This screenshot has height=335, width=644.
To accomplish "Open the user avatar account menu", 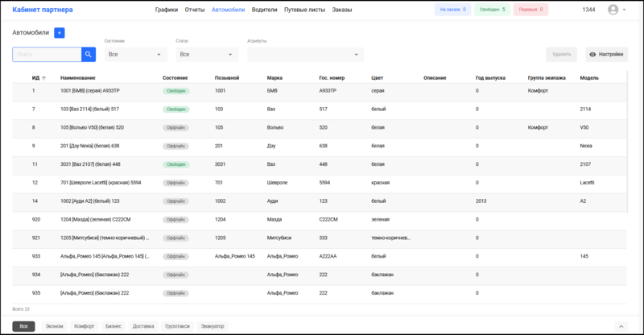I will [615, 10].
